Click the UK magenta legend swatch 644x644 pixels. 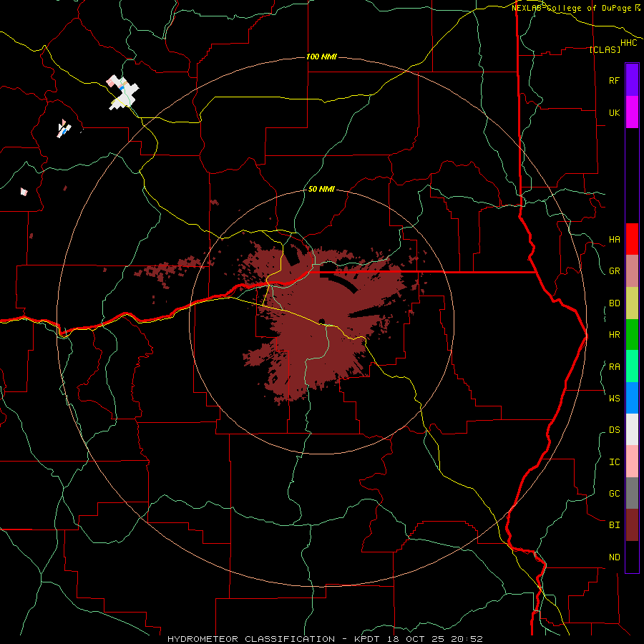coord(632,112)
